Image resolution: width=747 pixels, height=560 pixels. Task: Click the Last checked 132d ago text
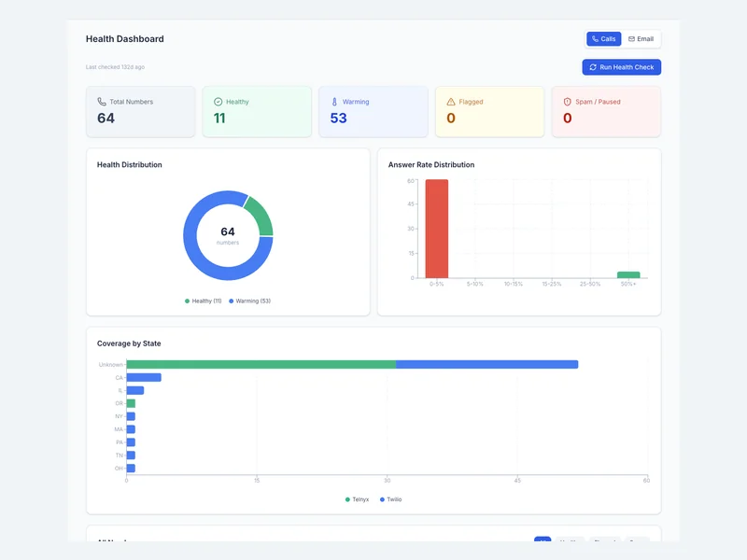[x=115, y=67]
